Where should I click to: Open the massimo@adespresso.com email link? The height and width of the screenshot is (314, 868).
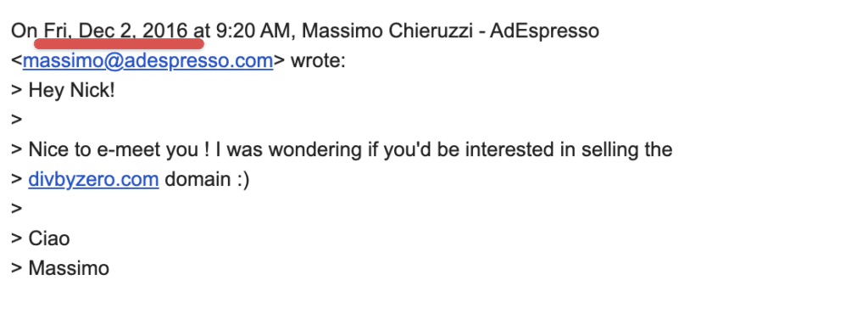(x=147, y=60)
